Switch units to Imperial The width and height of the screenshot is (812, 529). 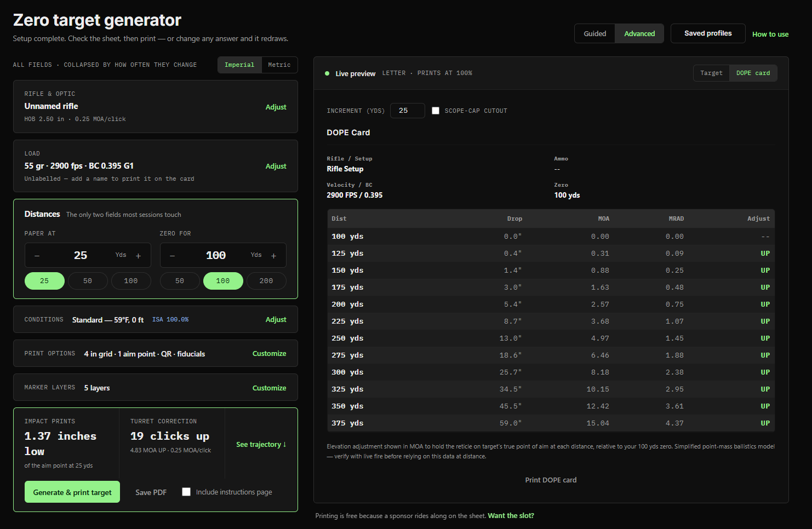(x=239, y=65)
